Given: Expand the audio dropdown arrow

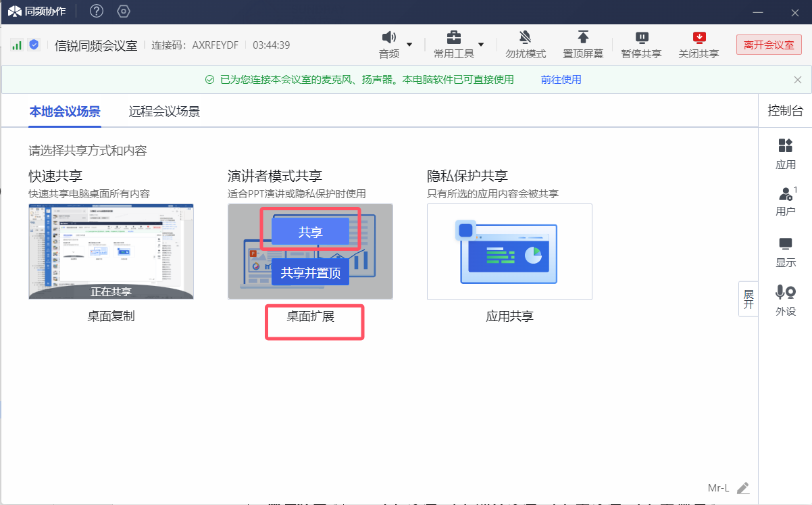Looking at the screenshot, I should click(409, 45).
